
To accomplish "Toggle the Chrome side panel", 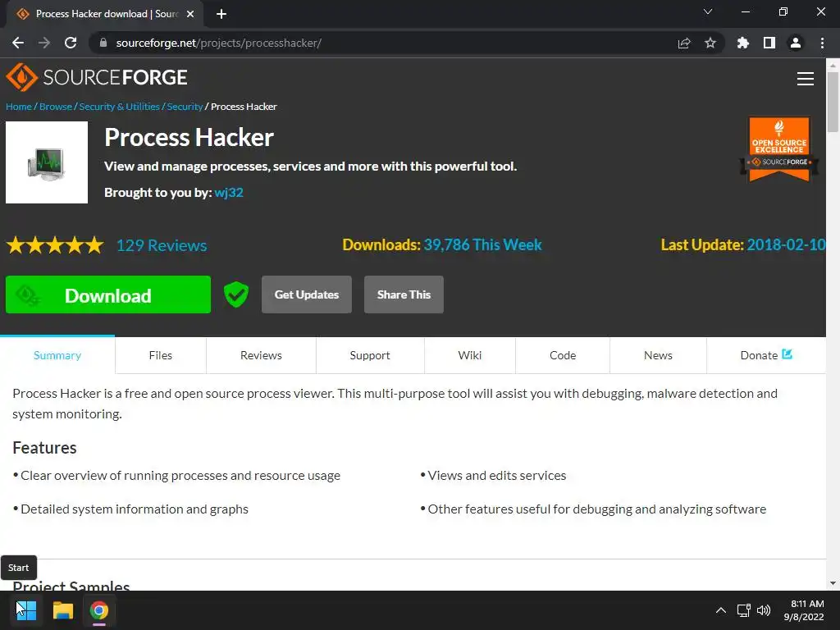I will tap(769, 43).
